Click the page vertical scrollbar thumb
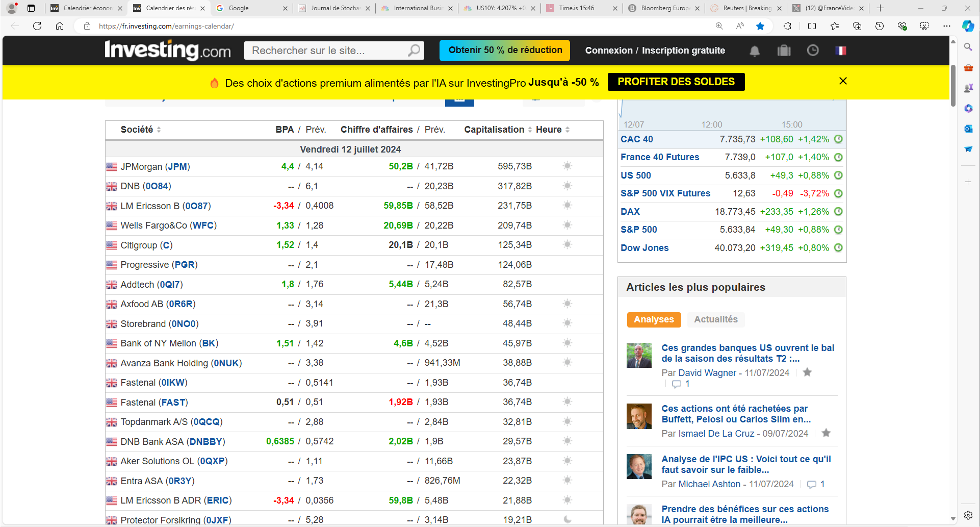The width and height of the screenshot is (980, 527). [953, 86]
